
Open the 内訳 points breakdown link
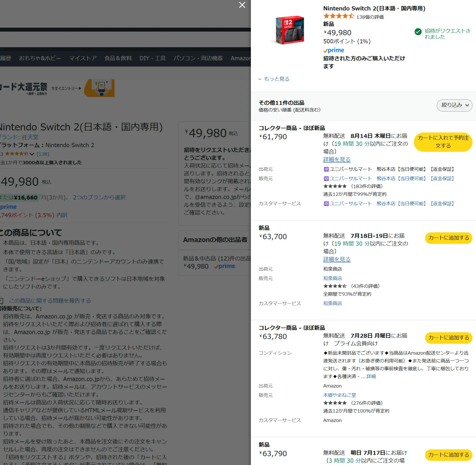(62, 215)
